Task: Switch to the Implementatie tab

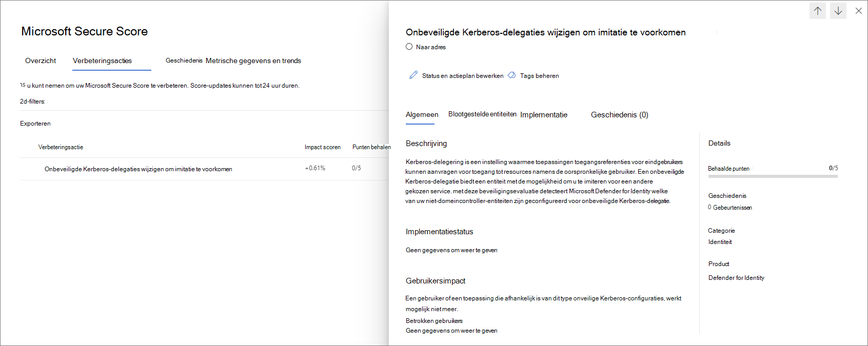Action: tap(544, 115)
